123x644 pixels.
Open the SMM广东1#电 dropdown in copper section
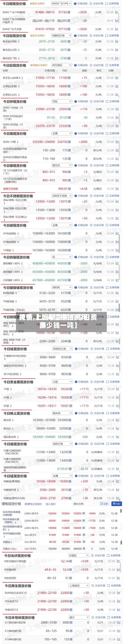click(x=61, y=3)
